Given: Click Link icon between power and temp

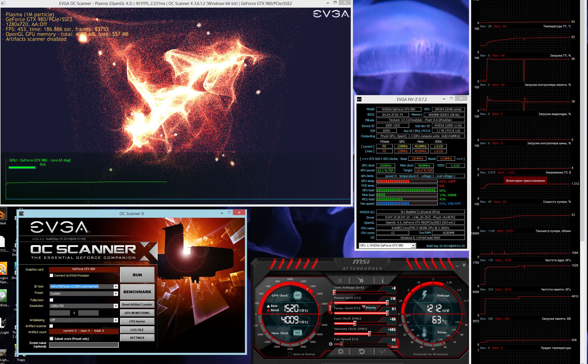Looking at the screenshot, I should 330,308.
